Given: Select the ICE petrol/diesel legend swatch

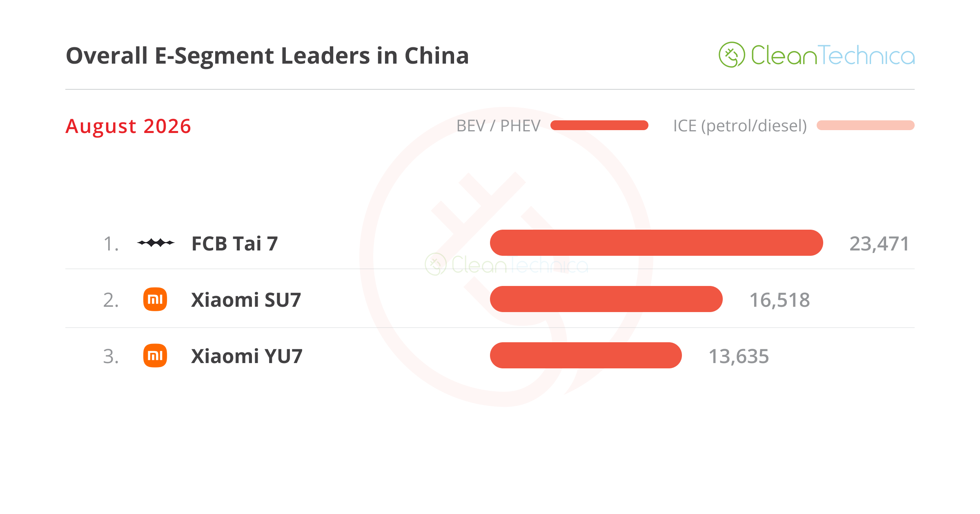Looking at the screenshot, I should click(866, 125).
